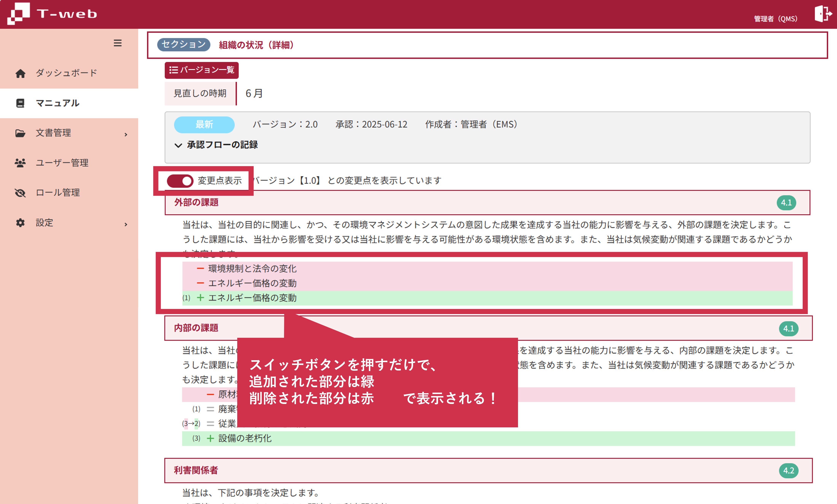The image size is (837, 504).
Task: Expand the 文書管理 submenu arrow
Action: click(126, 134)
